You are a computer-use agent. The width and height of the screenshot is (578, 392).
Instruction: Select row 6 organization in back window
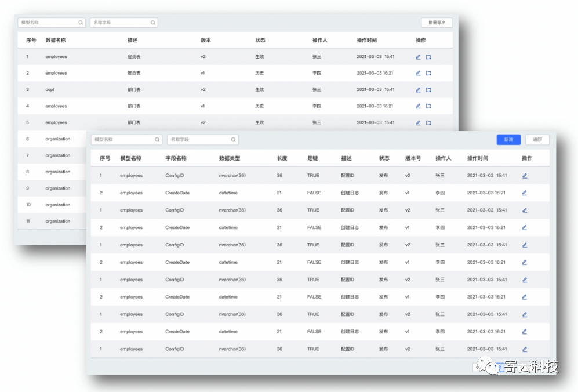point(52,139)
